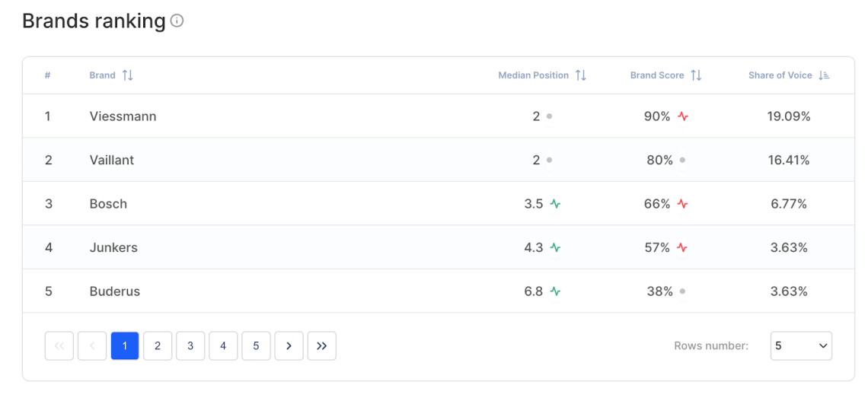The image size is (868, 401).
Task: Go to the next page arrow
Action: coord(289,345)
